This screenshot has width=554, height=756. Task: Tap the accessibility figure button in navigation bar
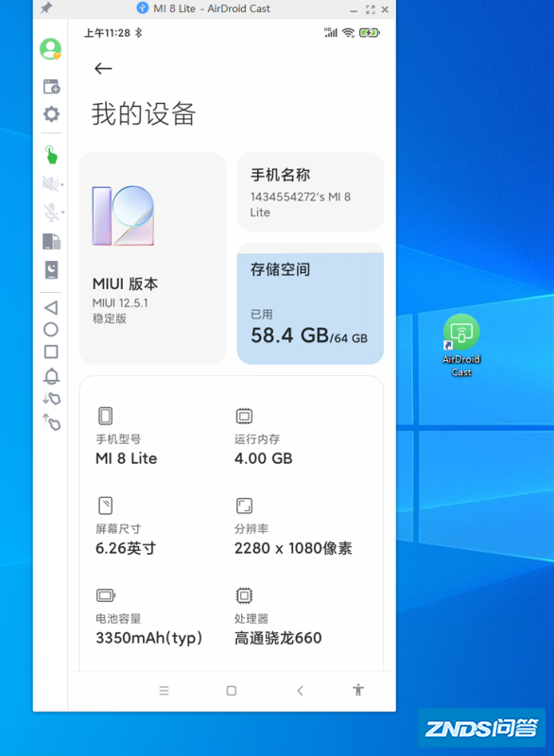[358, 690]
